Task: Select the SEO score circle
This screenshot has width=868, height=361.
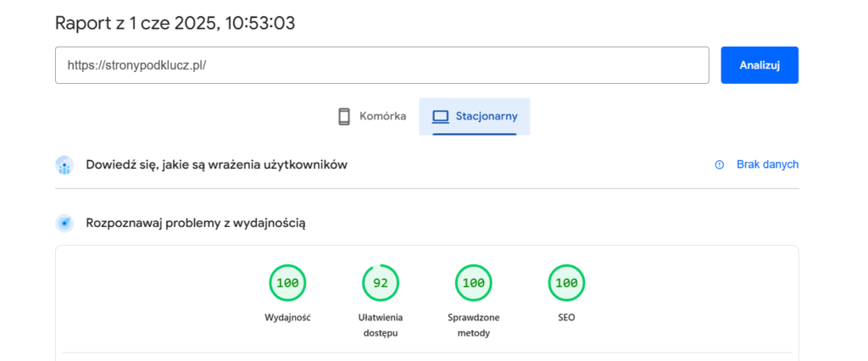Action: click(x=566, y=283)
